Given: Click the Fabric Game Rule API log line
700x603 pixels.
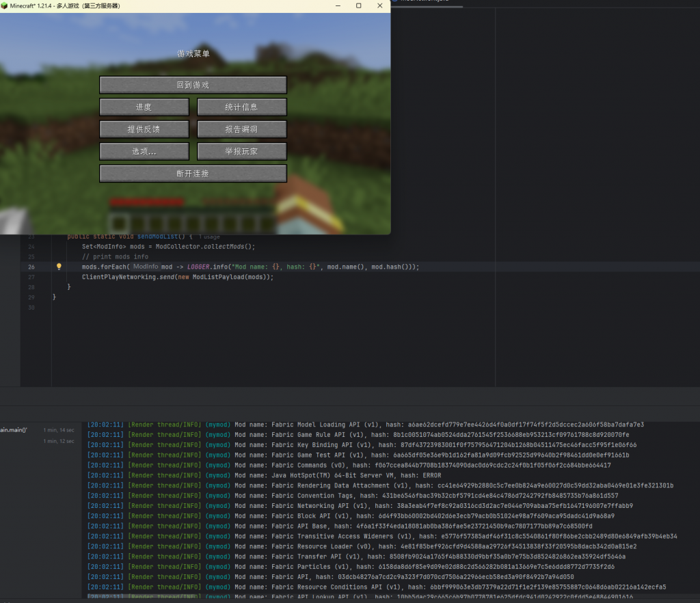Looking at the screenshot, I should 358,435.
